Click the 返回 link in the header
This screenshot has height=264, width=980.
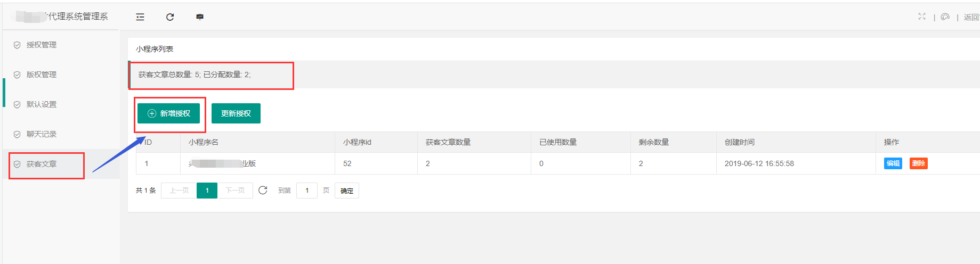click(x=971, y=18)
